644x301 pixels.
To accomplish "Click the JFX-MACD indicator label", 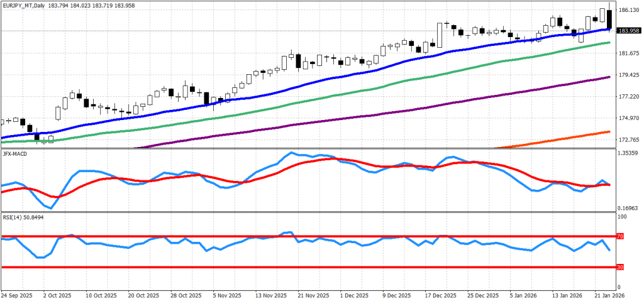I will tap(15, 152).
